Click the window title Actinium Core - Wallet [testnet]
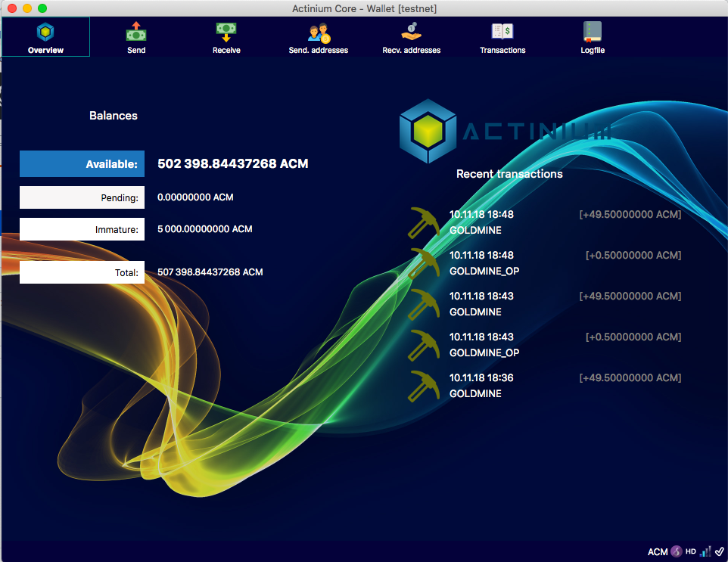Screen dimensions: 728x562 [365, 8]
